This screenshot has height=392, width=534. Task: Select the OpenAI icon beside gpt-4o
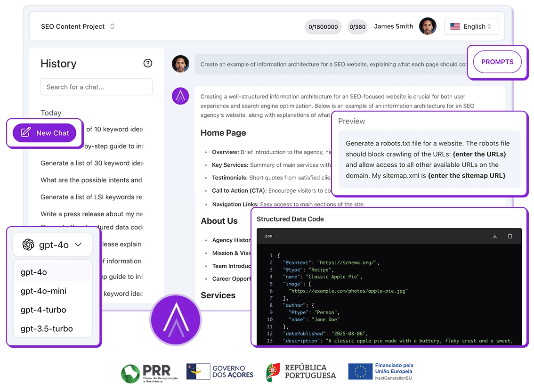point(28,245)
